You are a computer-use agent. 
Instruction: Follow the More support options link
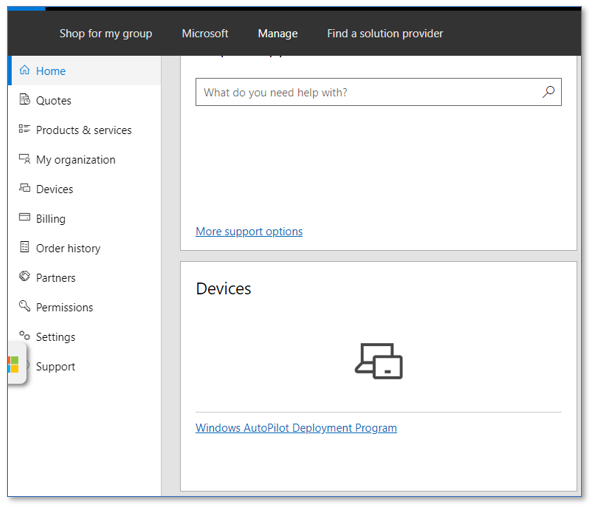[x=249, y=231]
